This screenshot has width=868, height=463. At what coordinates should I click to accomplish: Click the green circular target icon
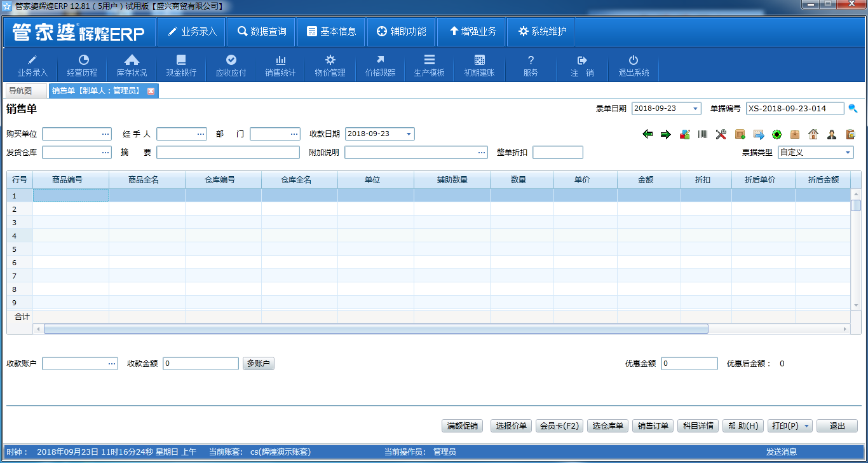click(776, 134)
